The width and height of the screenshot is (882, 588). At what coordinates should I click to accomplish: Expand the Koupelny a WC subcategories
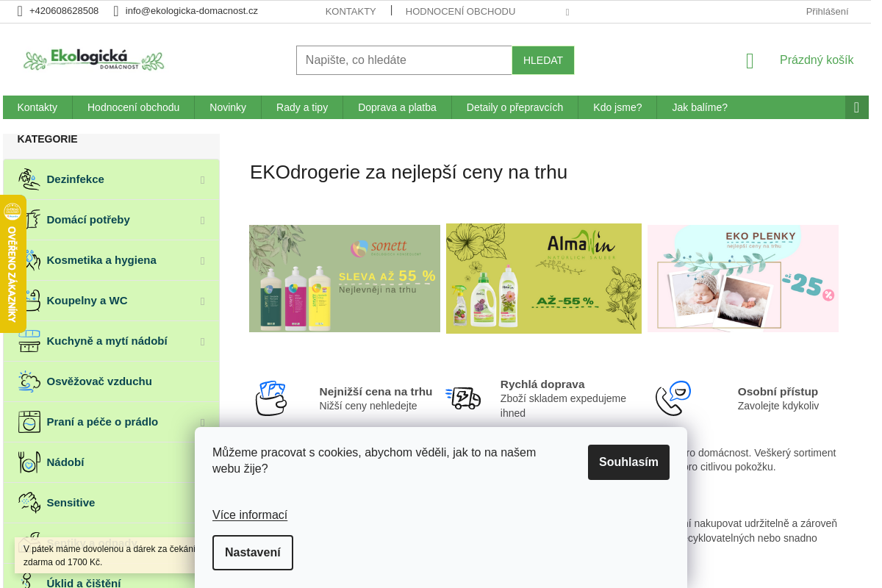(x=202, y=301)
